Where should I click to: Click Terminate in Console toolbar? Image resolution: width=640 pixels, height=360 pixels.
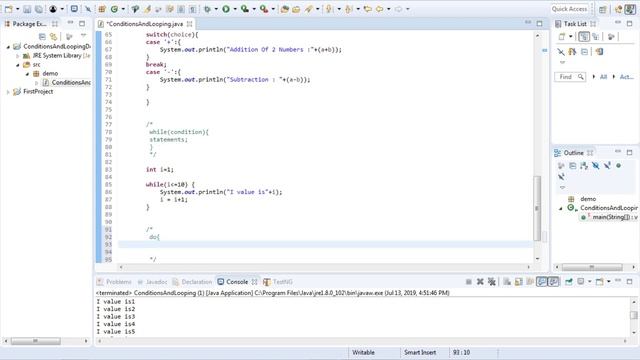469,282
